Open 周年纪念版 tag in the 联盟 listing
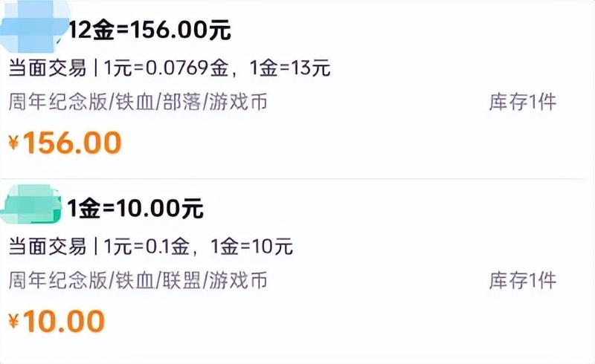595x364 pixels. (58, 280)
